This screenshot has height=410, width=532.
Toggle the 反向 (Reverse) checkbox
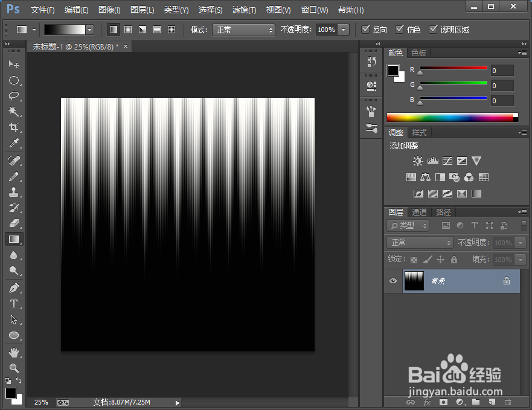(x=365, y=30)
